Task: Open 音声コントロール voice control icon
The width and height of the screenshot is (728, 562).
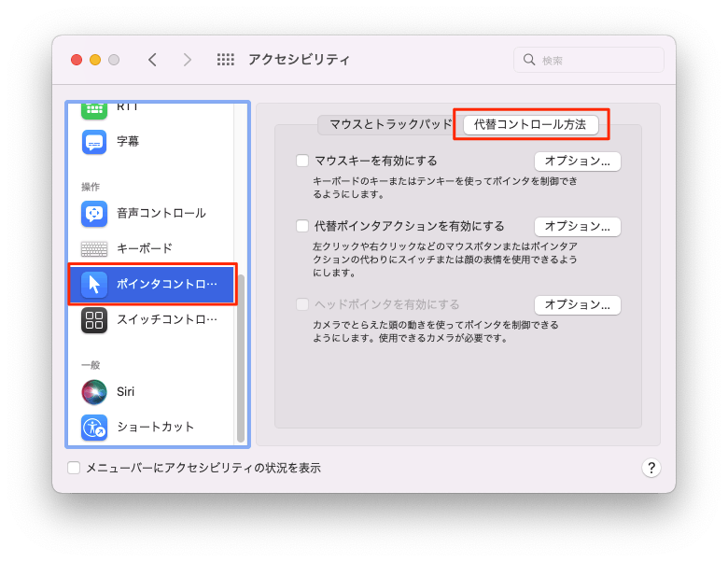Action: pyautogui.click(x=94, y=213)
